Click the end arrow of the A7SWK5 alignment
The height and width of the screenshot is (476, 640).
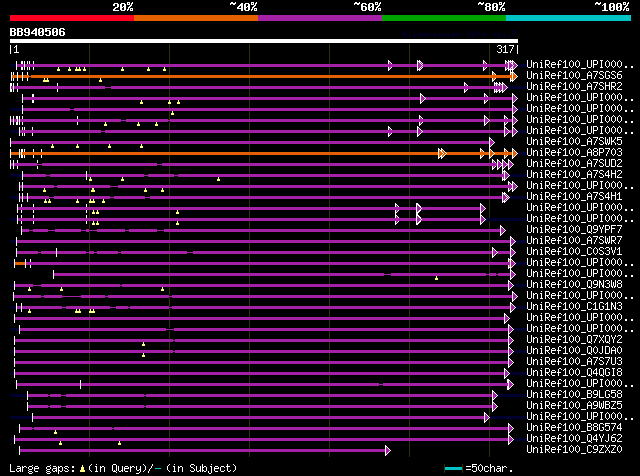click(492, 142)
